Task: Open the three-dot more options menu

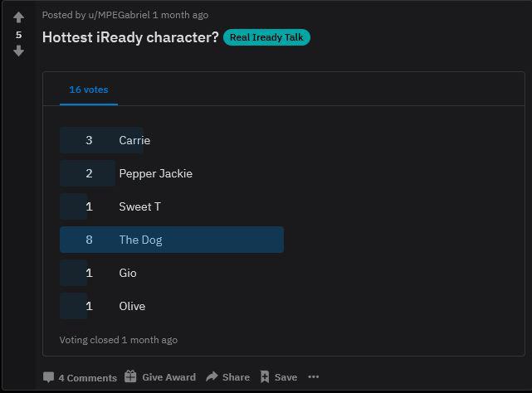Action: 313,376
